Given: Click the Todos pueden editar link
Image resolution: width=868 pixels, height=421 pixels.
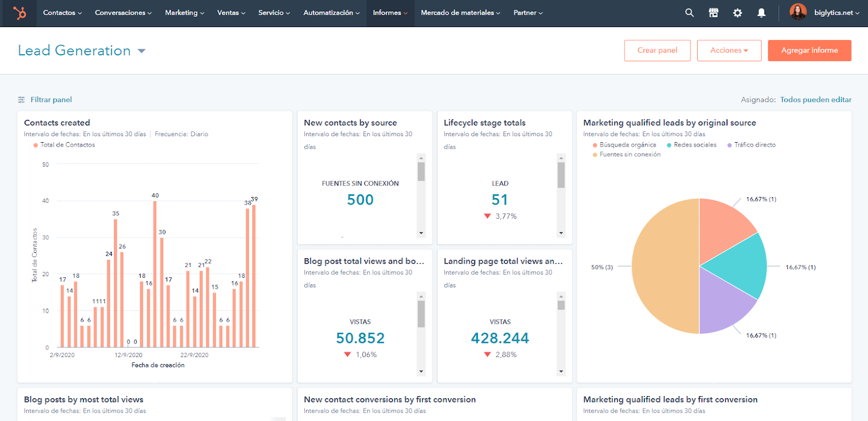Looking at the screenshot, I should point(815,100).
